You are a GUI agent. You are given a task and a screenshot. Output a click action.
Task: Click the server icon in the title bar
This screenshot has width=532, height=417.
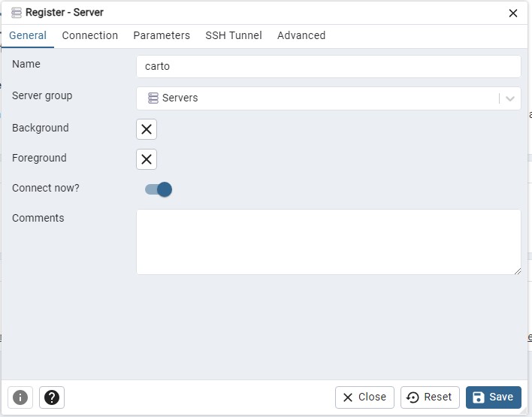click(x=17, y=13)
